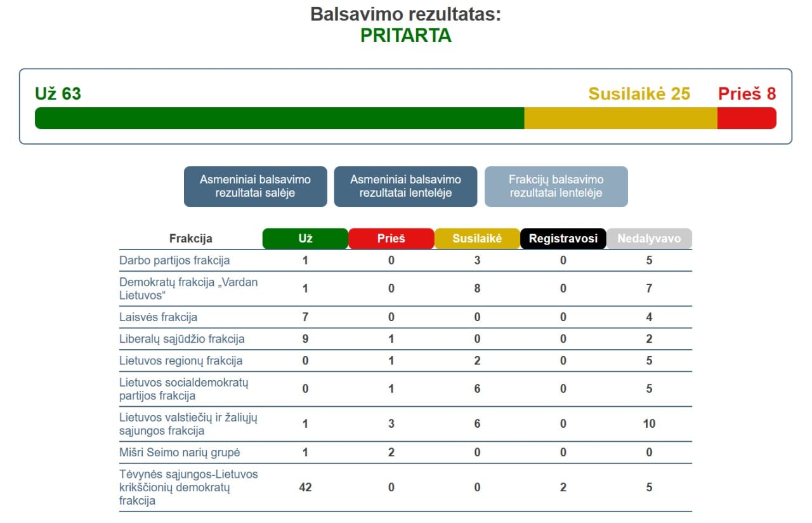Click Prieš value 2 for Mišri Seimo narių grupė
This screenshot has height=523, width=812.
[x=391, y=453]
